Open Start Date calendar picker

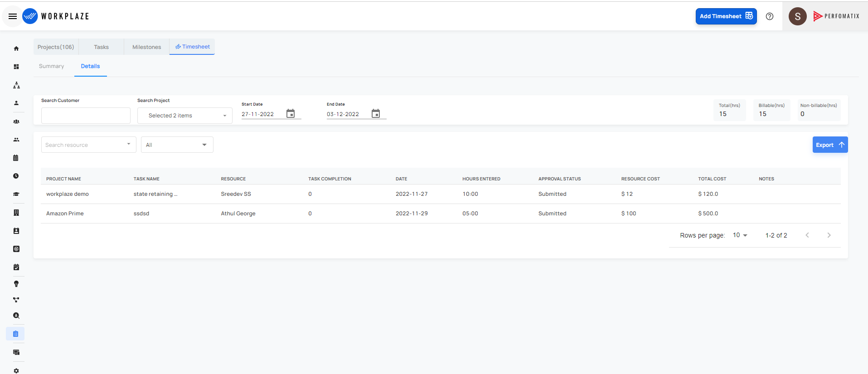[x=291, y=113]
